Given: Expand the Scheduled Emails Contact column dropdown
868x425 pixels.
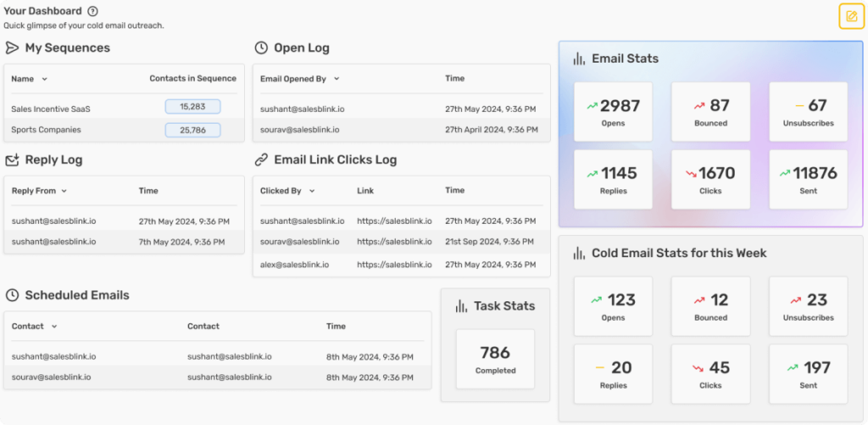Looking at the screenshot, I should click(55, 327).
